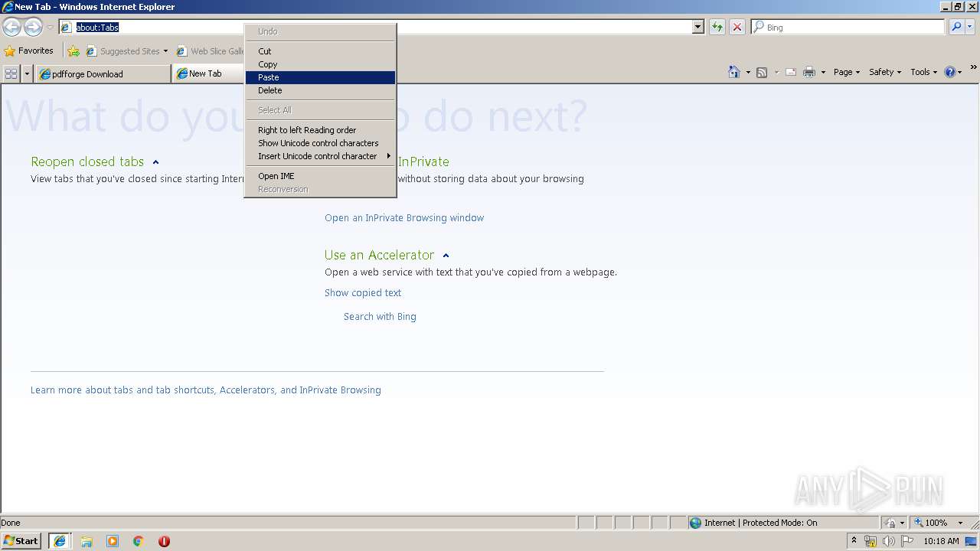The height and width of the screenshot is (551, 980).
Task: Open the Safety menu
Action: [x=885, y=72]
